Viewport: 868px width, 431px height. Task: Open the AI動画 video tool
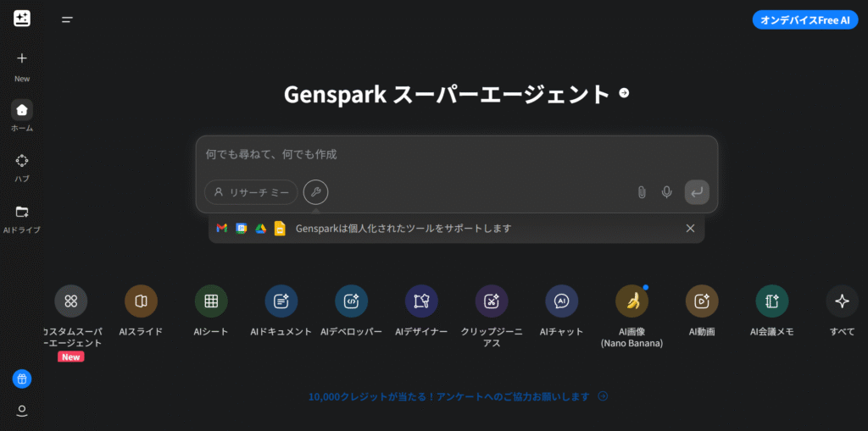(702, 301)
